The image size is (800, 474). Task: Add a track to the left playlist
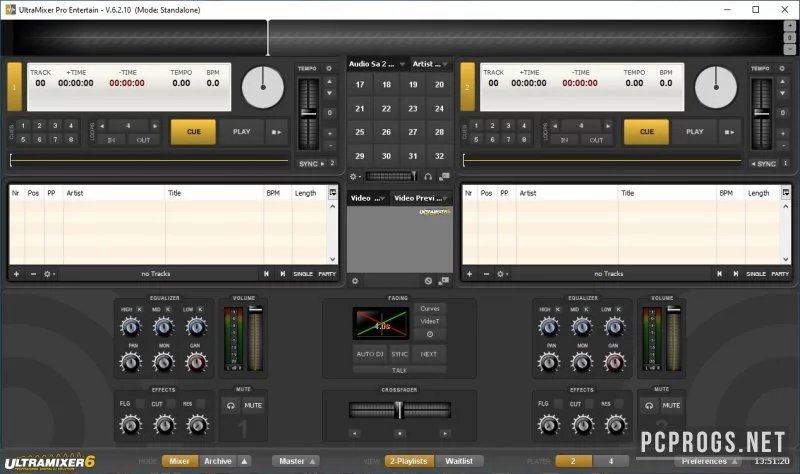[x=16, y=274]
